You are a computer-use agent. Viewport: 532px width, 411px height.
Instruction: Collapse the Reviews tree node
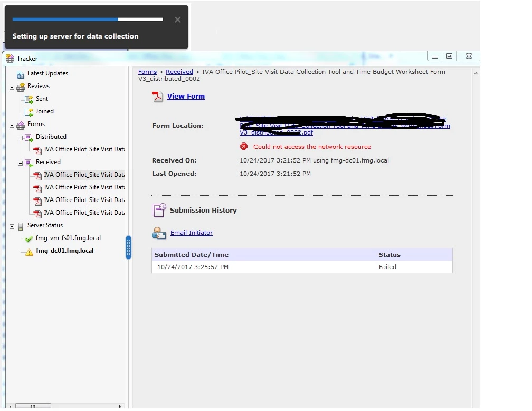click(12, 87)
